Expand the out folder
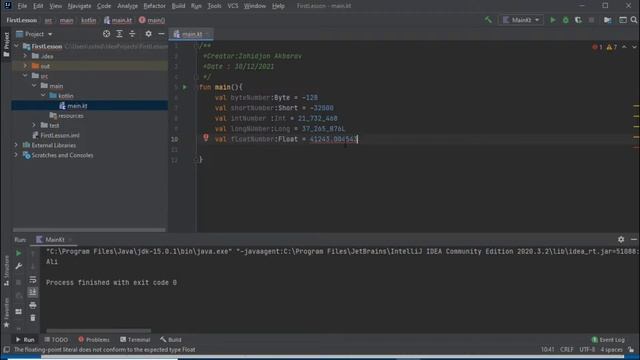This screenshot has width=640, height=360. pos(25,66)
